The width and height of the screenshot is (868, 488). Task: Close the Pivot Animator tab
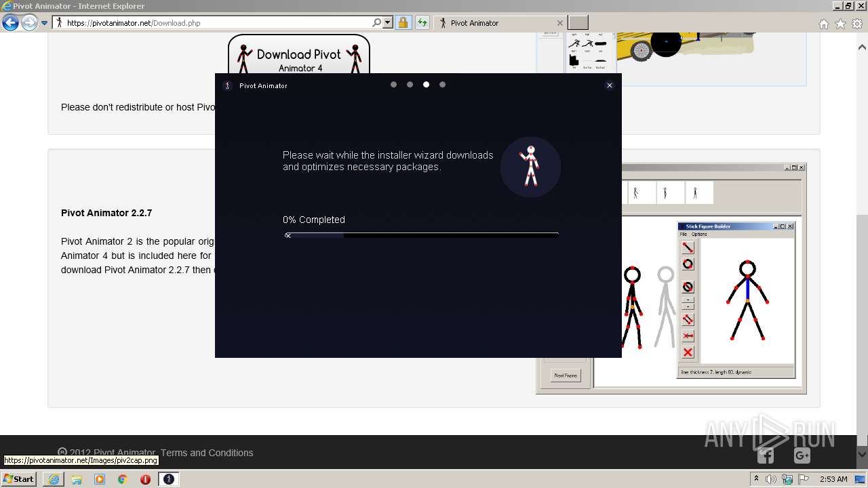click(x=559, y=23)
